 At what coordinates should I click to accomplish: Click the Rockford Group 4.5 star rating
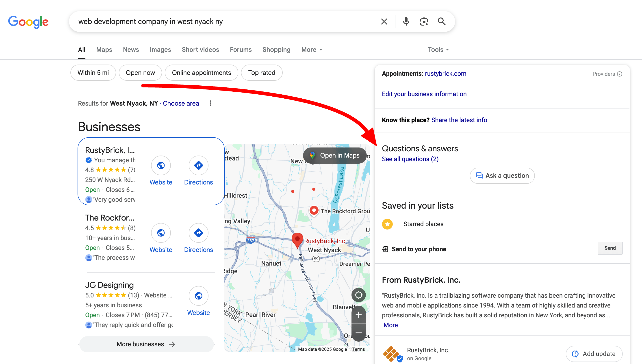coord(110,228)
